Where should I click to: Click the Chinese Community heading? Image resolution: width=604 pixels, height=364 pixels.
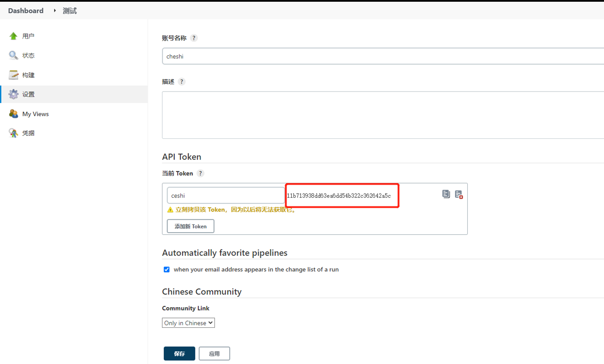(x=202, y=292)
